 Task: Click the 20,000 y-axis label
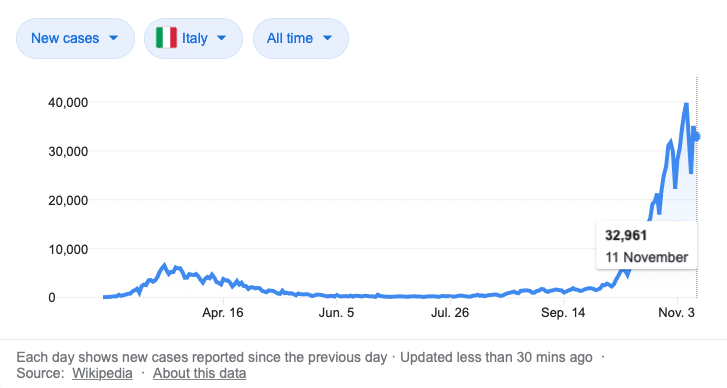point(68,200)
